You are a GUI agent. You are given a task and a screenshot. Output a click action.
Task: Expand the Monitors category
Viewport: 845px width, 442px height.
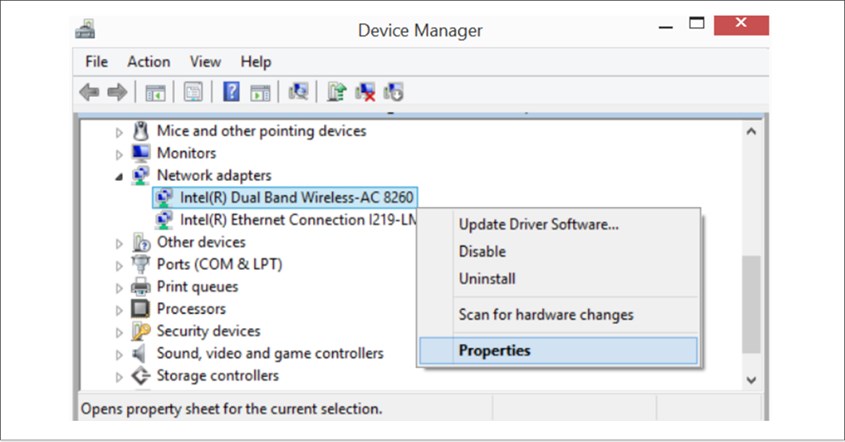click(x=119, y=155)
